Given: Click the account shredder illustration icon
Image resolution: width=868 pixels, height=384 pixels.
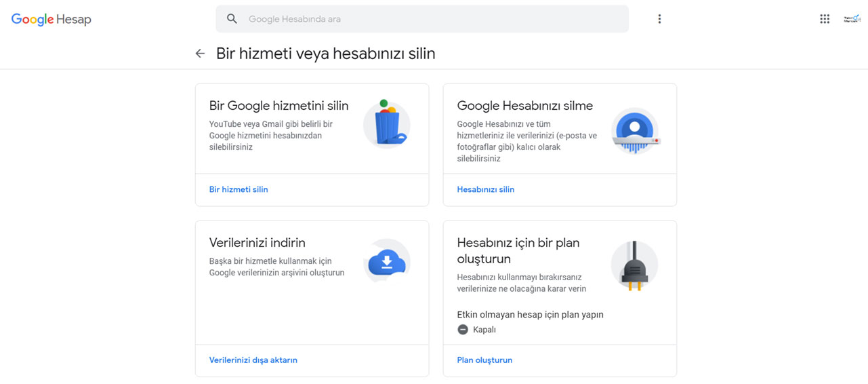Looking at the screenshot, I should click(x=635, y=131).
